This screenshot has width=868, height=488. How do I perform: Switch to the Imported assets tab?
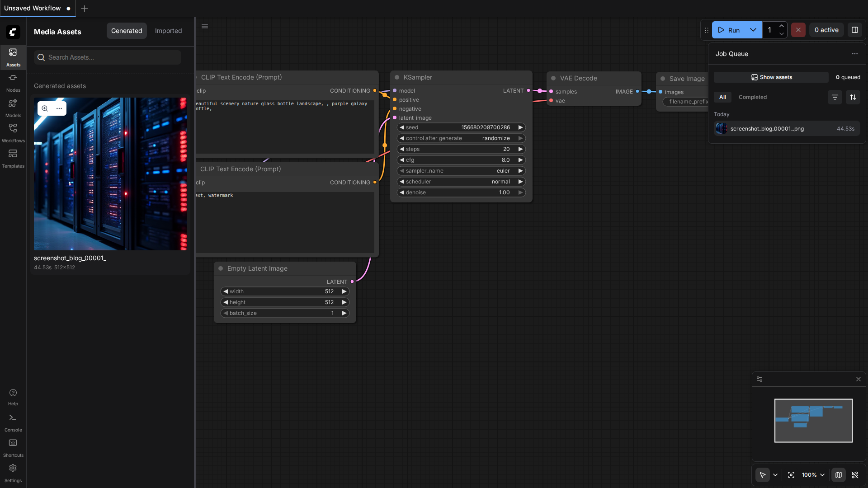pyautogui.click(x=168, y=31)
